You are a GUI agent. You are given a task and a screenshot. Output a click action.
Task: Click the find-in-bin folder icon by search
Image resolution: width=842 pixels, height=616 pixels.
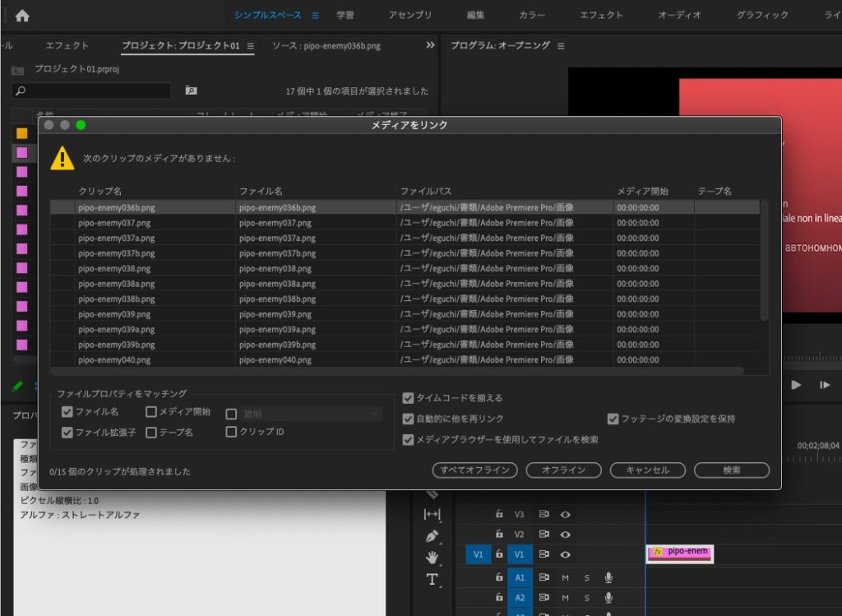[x=191, y=90]
